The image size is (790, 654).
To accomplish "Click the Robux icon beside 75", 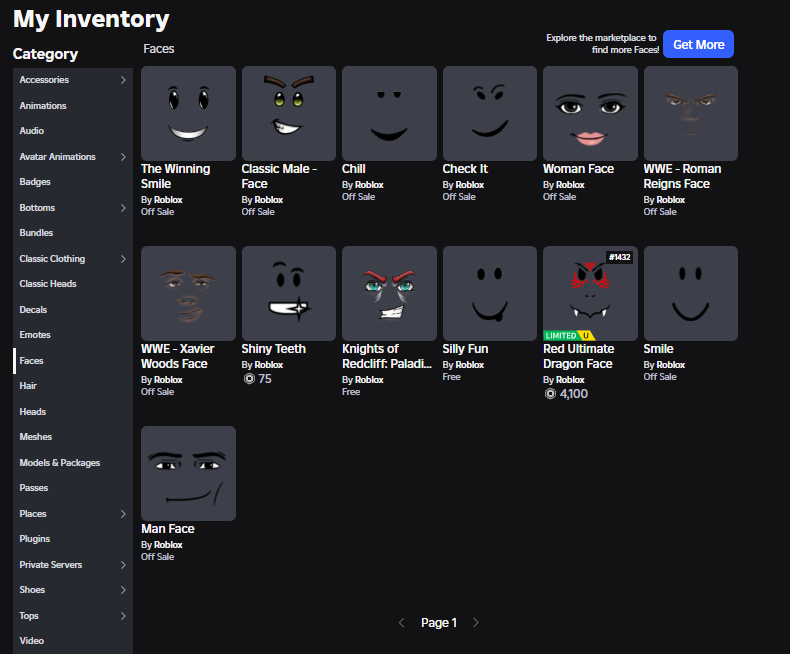I will click(249, 378).
